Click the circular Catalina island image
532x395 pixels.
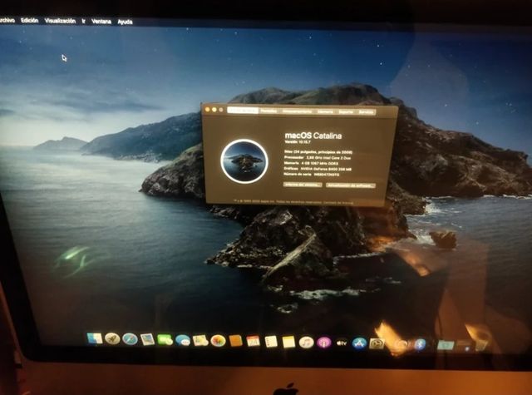point(244,161)
